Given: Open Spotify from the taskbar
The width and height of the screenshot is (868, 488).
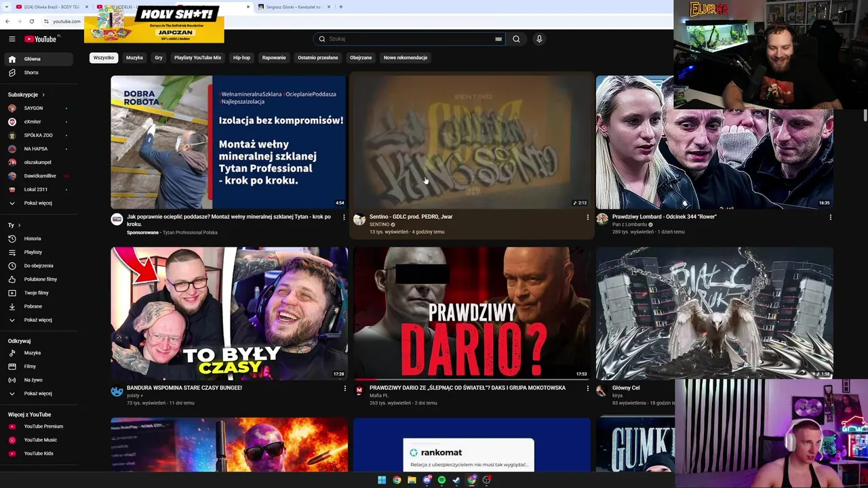Looking at the screenshot, I should [x=441, y=480].
